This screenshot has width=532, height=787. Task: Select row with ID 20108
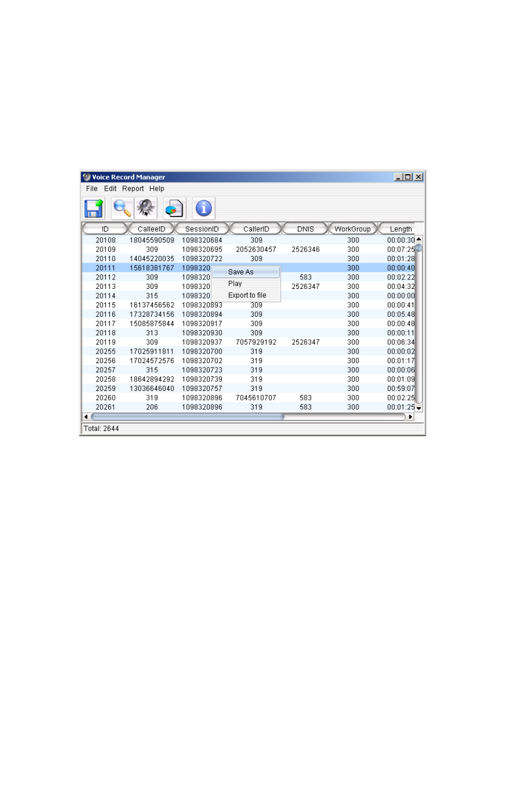point(249,240)
